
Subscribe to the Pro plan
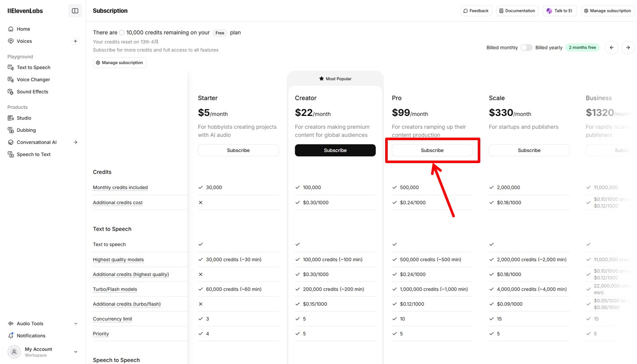pos(432,150)
